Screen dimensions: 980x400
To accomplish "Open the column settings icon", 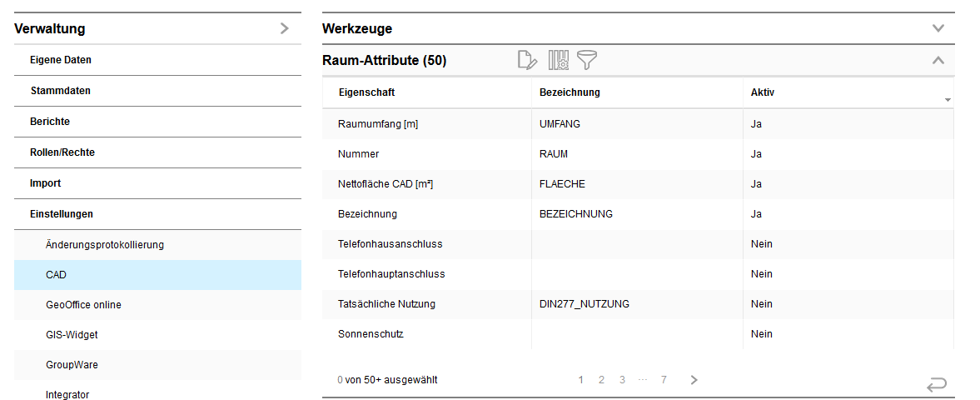I will click(558, 60).
